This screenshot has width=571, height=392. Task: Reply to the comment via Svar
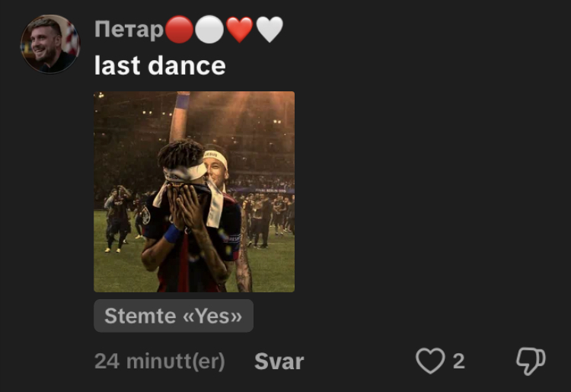tap(279, 361)
